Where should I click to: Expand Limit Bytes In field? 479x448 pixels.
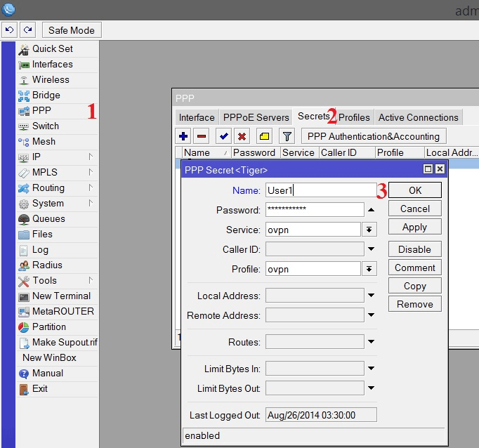[x=371, y=368]
